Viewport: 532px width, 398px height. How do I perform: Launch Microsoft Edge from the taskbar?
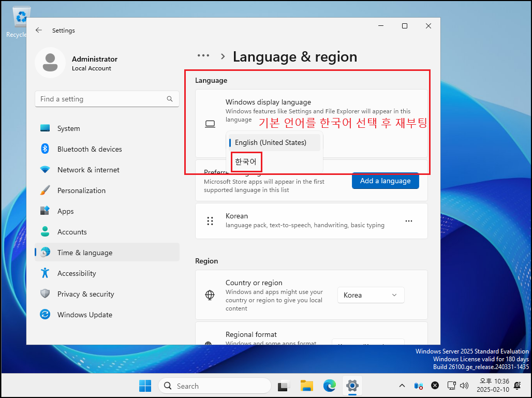click(330, 386)
